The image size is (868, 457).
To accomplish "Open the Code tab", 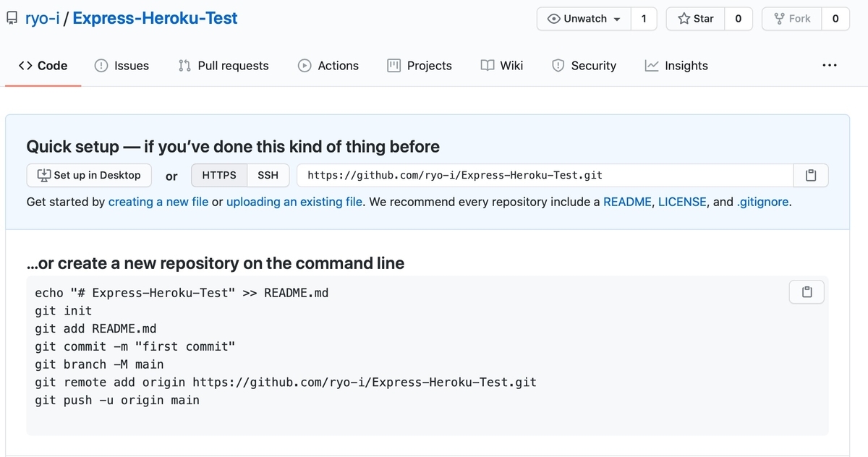I will [43, 66].
